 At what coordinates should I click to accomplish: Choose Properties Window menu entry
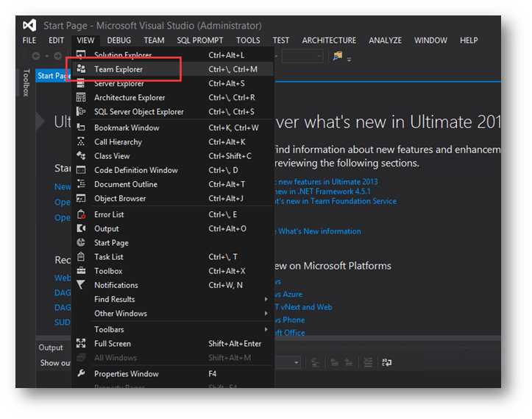pos(173,373)
